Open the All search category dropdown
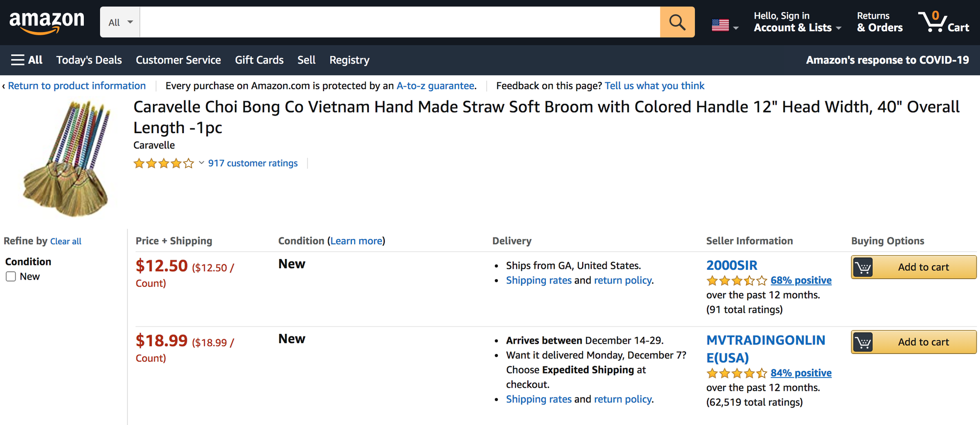 pyautogui.click(x=120, y=22)
